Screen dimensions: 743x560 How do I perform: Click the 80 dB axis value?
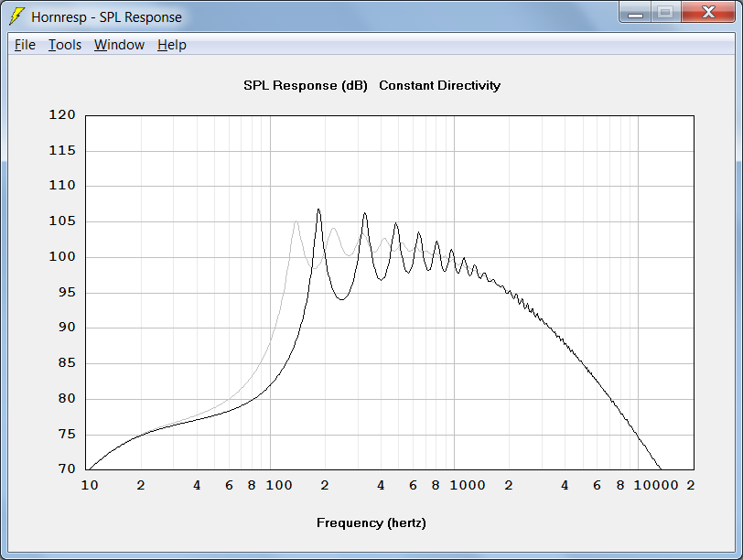pyautogui.click(x=67, y=398)
